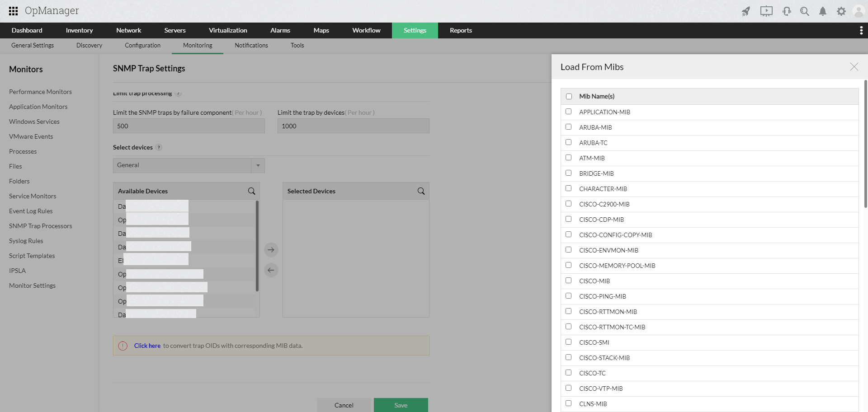
Task: Open the alarm bell notifications
Action: [x=823, y=11]
